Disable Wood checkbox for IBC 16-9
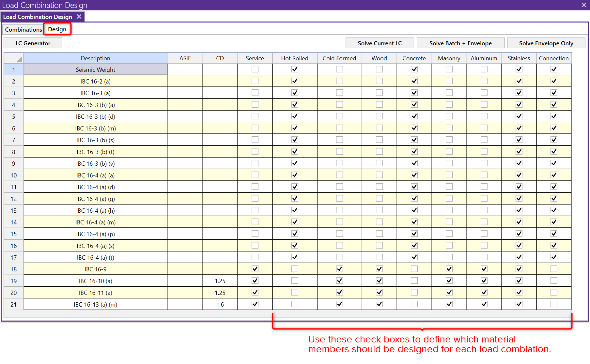 click(x=379, y=269)
